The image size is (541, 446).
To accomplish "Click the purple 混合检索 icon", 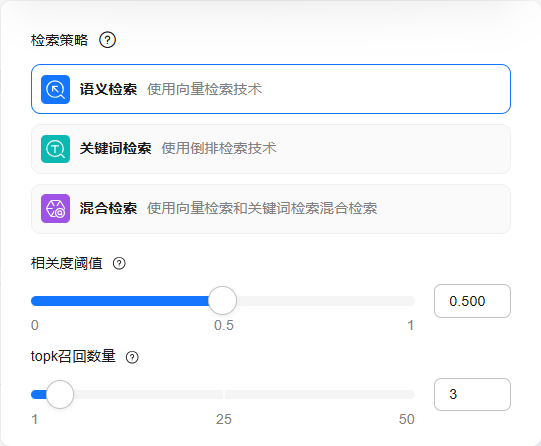I will 56,208.
